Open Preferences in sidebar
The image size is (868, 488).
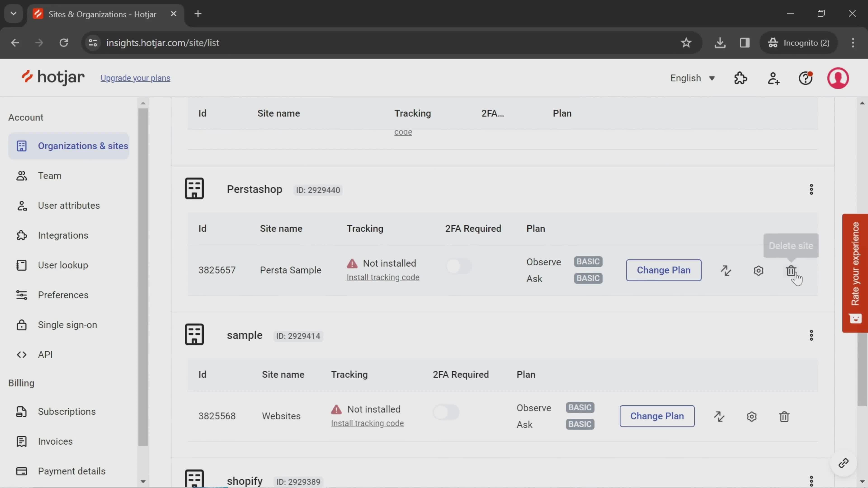pos(69,295)
